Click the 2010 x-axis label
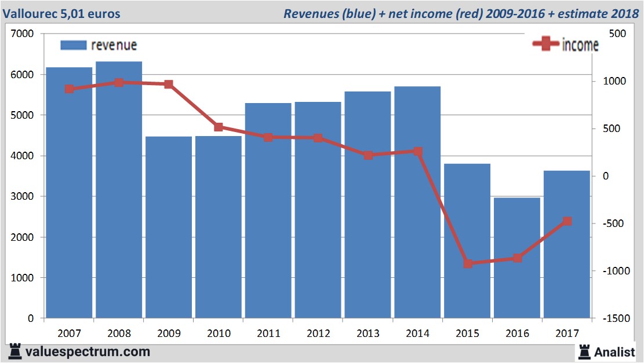 coord(219,333)
